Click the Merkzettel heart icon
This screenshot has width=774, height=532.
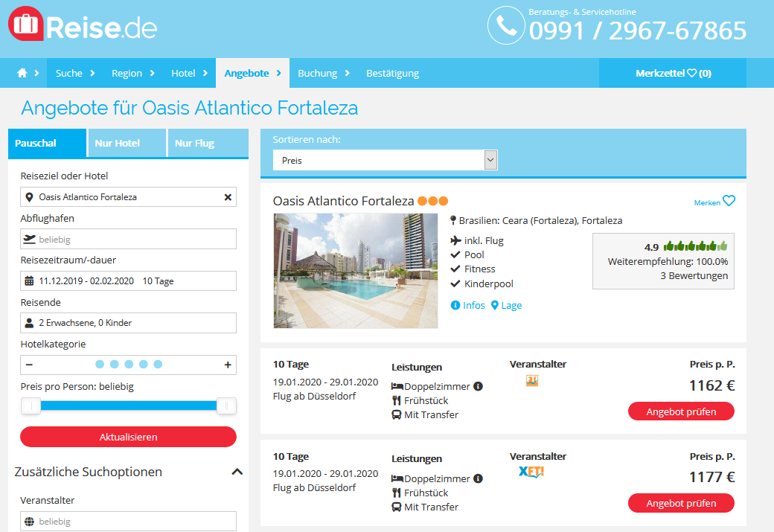(692, 73)
